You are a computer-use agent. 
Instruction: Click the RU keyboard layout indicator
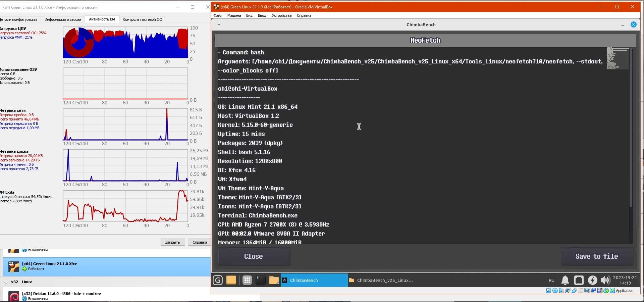tap(552, 280)
